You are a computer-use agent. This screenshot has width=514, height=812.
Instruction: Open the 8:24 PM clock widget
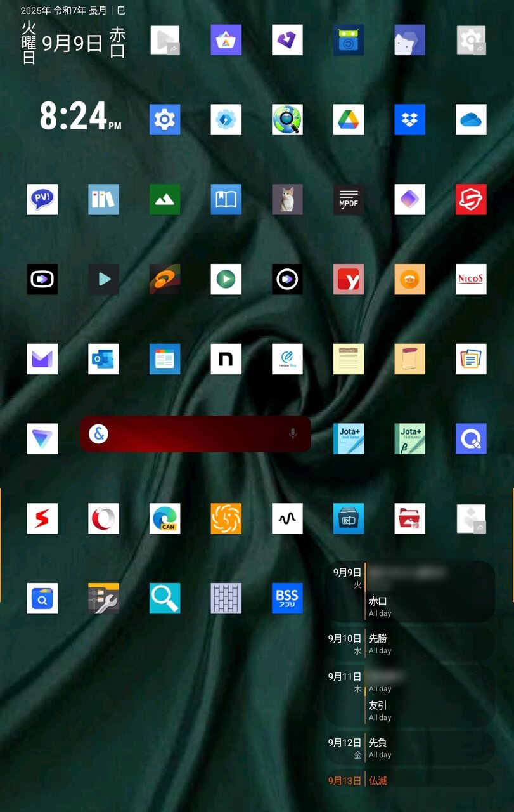(x=80, y=117)
